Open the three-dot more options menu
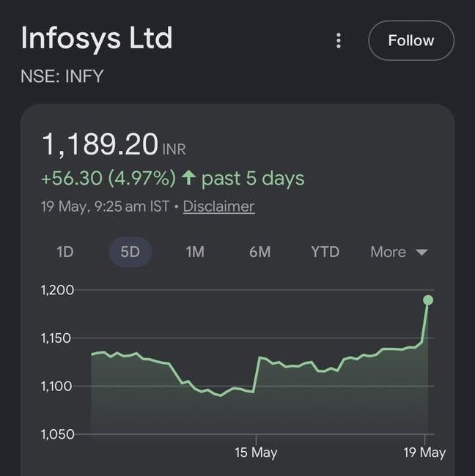The image size is (475, 476). 339,40
